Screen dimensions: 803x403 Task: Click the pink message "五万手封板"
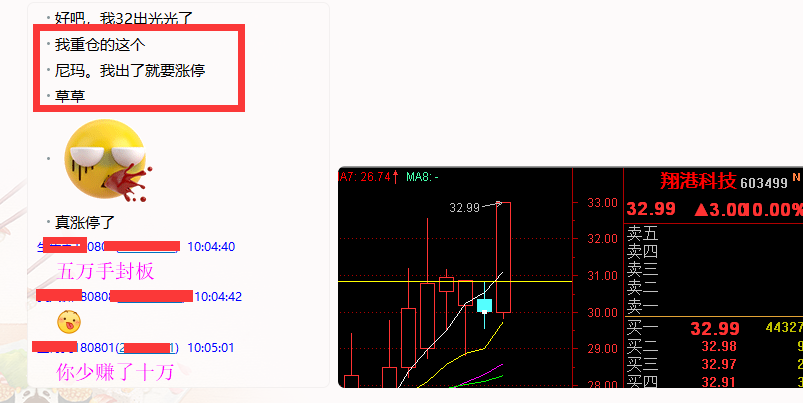[x=105, y=271]
